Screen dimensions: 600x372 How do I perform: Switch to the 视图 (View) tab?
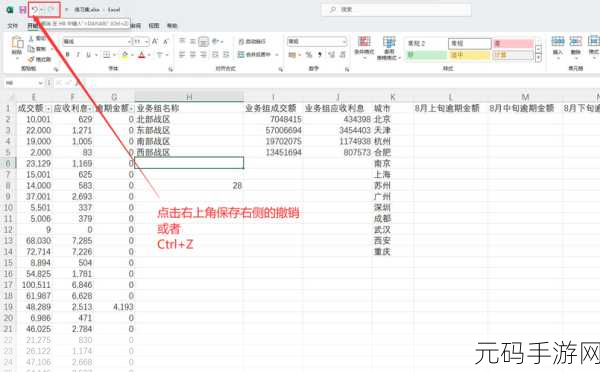(153, 26)
